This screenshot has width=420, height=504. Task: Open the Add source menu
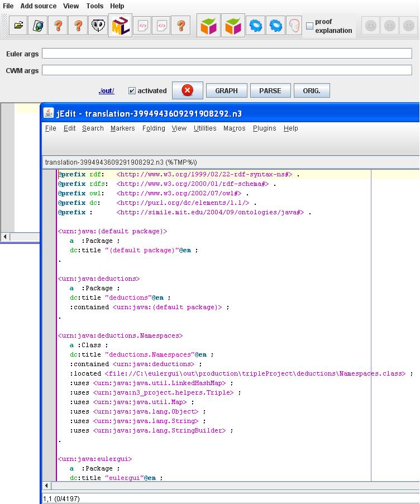tap(39, 6)
